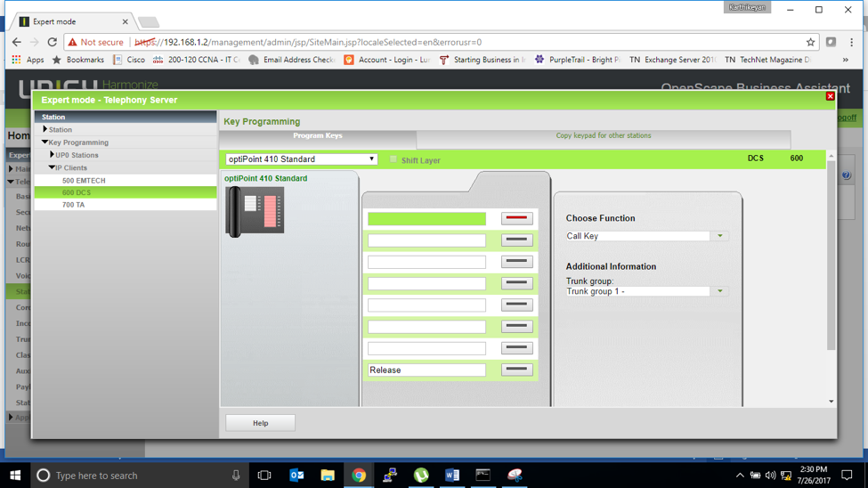Select station 700 TA
Screen dimensions: 868x488
126,205
